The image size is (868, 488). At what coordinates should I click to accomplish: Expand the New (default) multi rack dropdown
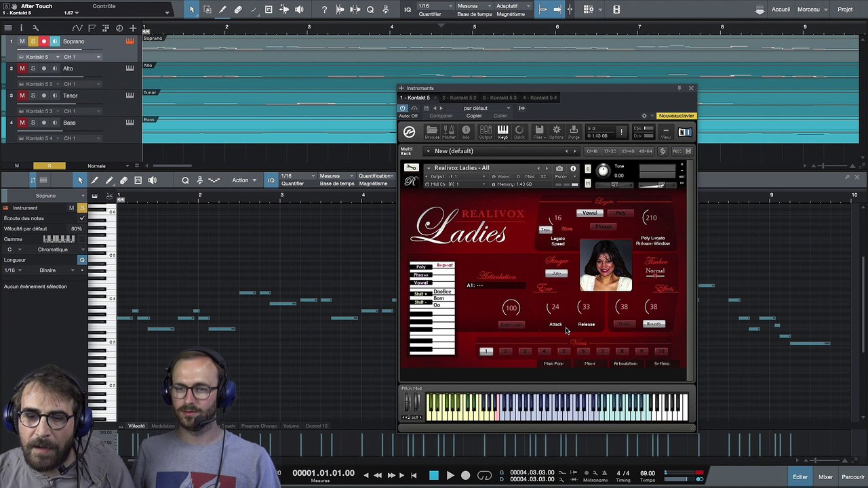(428, 151)
